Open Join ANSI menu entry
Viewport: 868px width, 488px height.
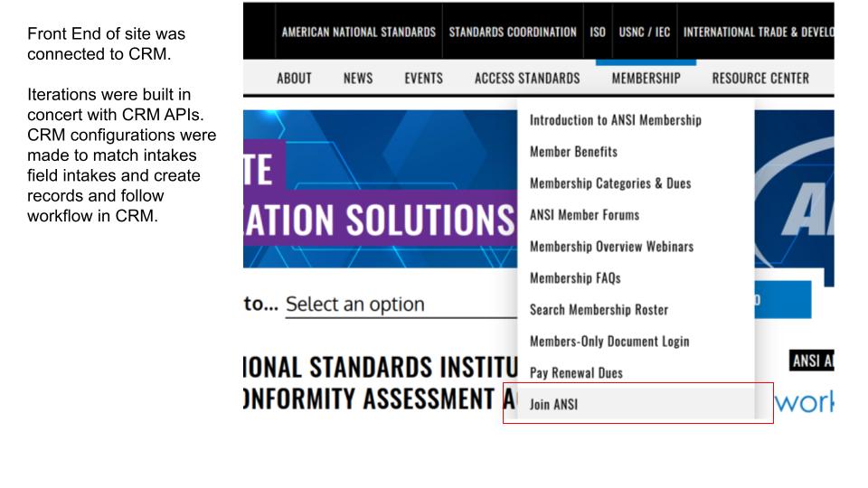pos(553,405)
